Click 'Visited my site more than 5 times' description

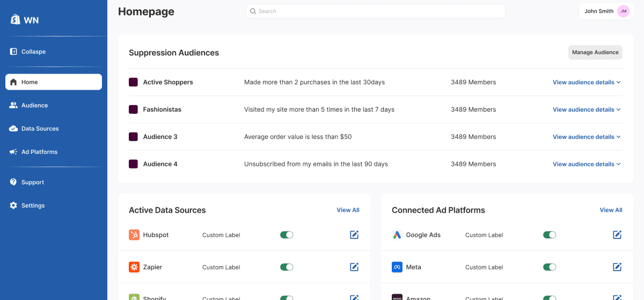pyautogui.click(x=319, y=109)
